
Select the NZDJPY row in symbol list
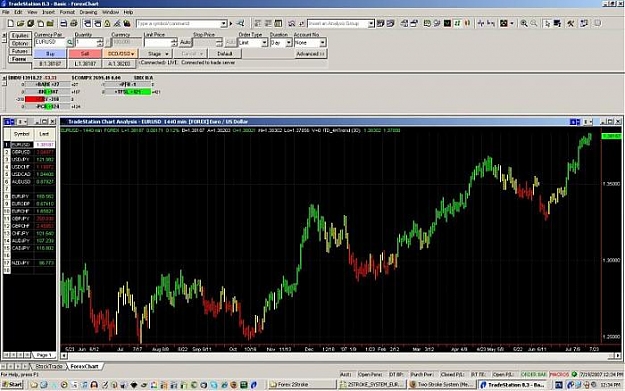[29, 263]
